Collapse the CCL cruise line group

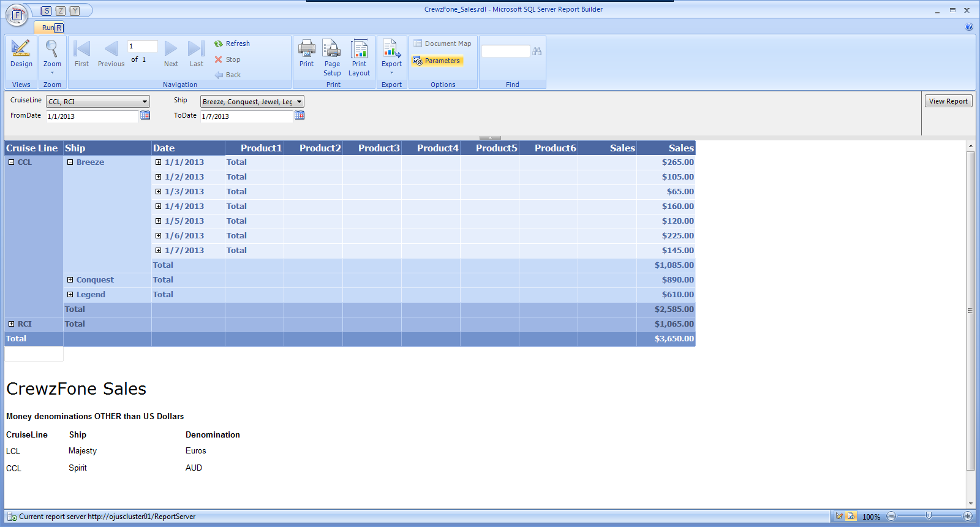[x=11, y=162]
